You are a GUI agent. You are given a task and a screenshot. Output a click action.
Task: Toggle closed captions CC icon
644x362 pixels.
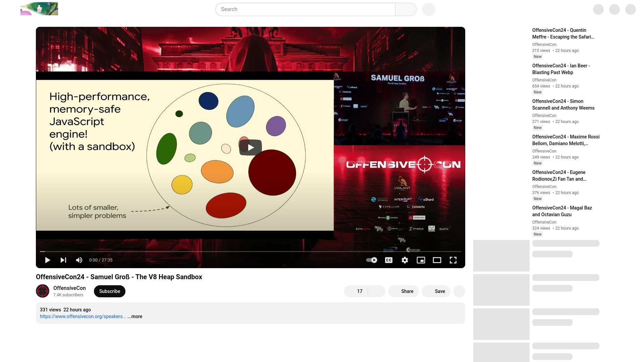tap(389, 260)
